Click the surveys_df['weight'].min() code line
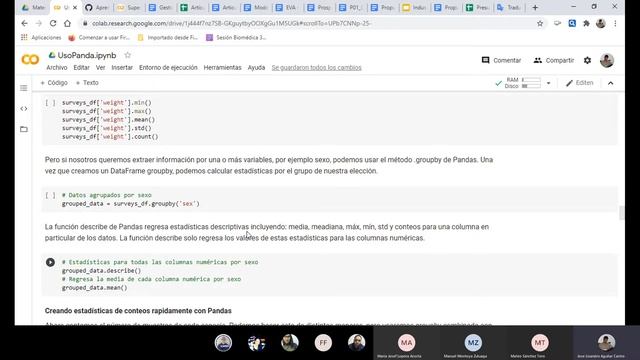This screenshot has width=640, height=360. (107, 102)
